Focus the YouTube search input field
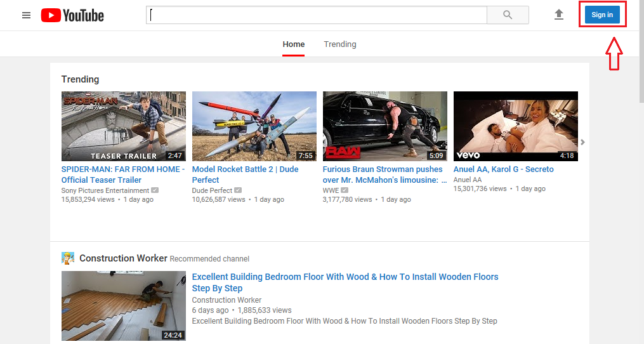The height and width of the screenshot is (344, 644). click(x=317, y=15)
